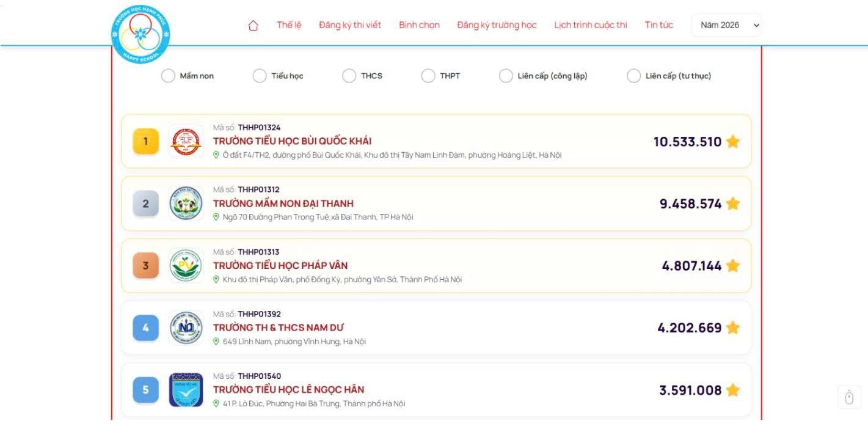Image resolution: width=868 pixels, height=432 pixels.
Task: Open Lịch trình cuộc thi menu item
Action: tap(591, 25)
